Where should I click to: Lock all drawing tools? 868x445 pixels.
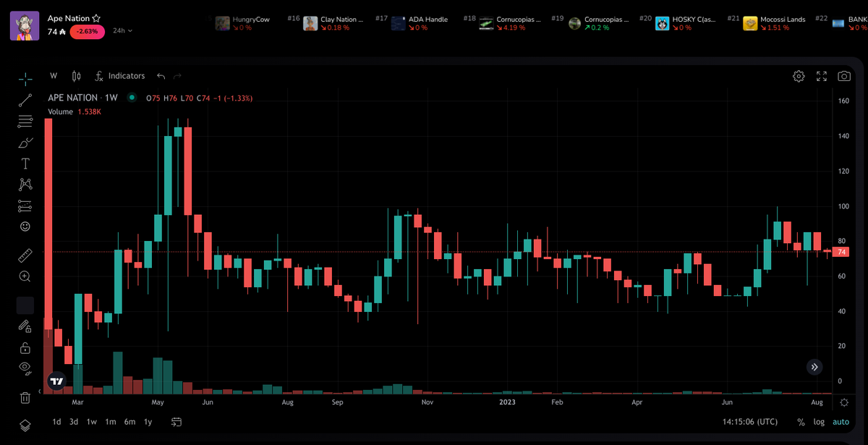[x=25, y=347]
